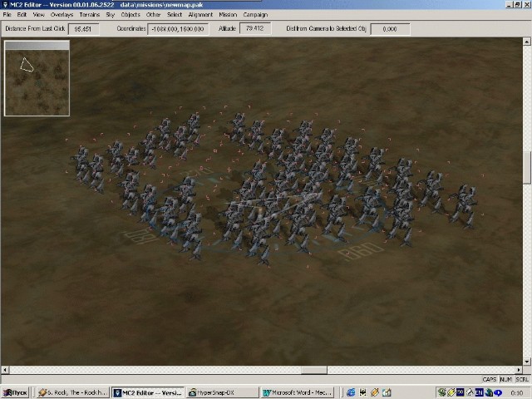Launch Internet Explorer from quick launch

click(351, 392)
